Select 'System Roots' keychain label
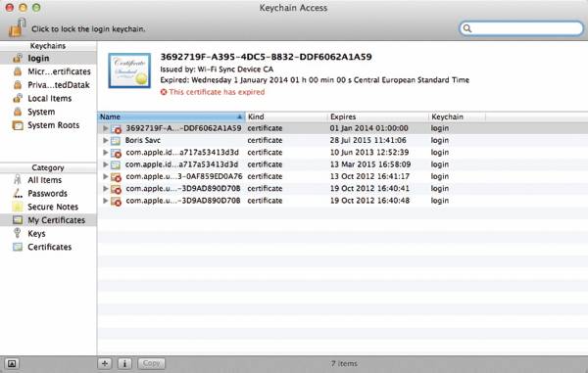The height and width of the screenshot is (373, 588). pyautogui.click(x=53, y=125)
